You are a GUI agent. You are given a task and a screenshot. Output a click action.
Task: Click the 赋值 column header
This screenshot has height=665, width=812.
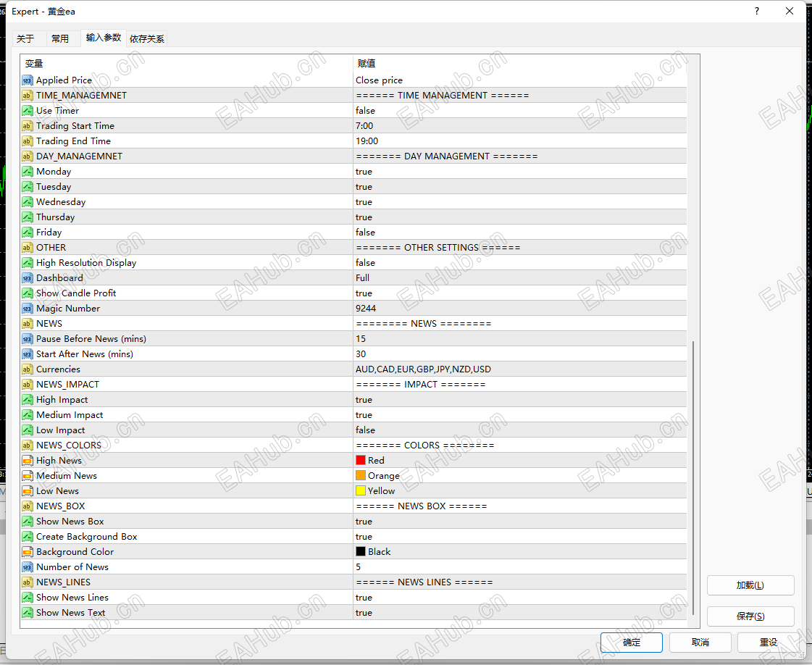click(520, 64)
